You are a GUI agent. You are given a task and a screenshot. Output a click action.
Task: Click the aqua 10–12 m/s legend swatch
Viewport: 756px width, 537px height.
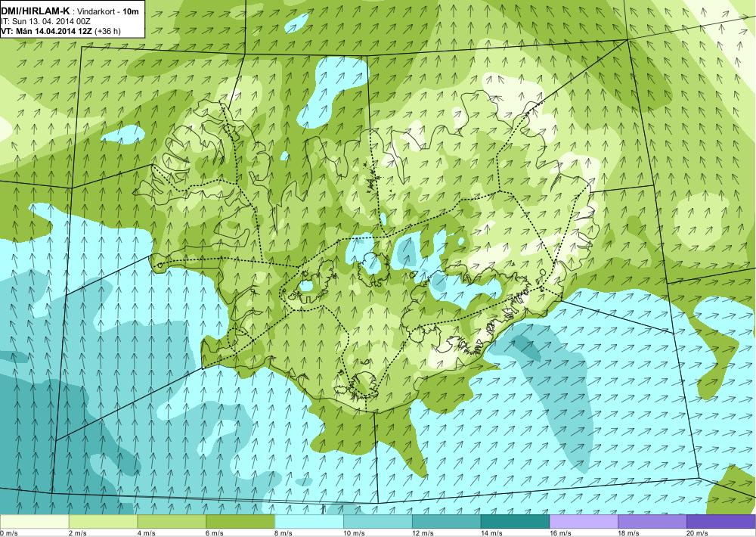(x=378, y=522)
